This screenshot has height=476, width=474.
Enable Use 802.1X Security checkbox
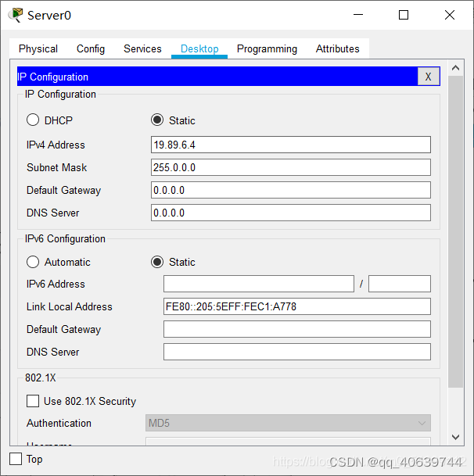33,401
